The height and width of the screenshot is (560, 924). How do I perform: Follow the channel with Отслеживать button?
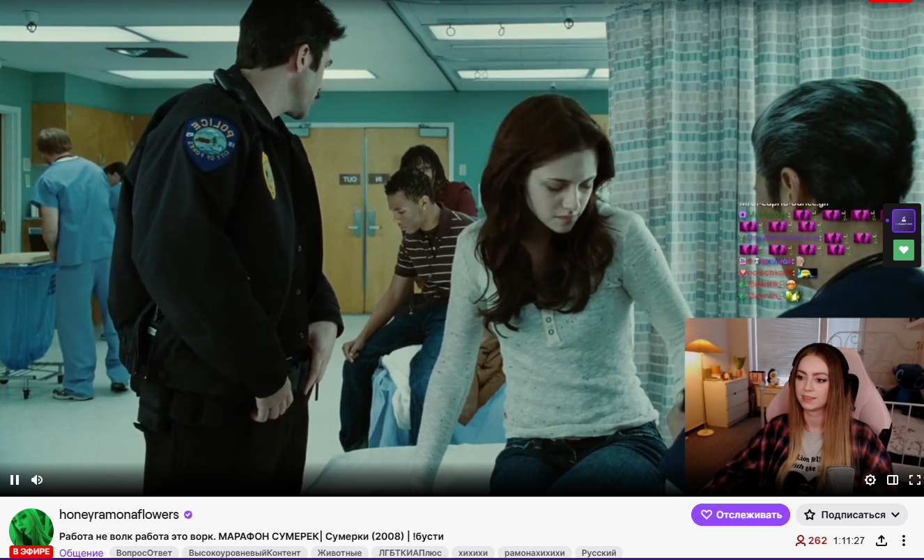741,515
